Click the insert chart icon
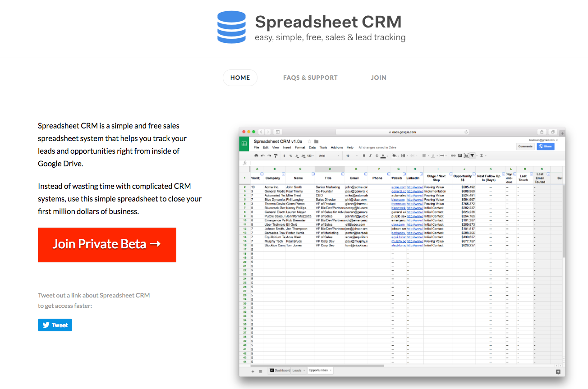The width and height of the screenshot is (588, 389). pyautogui.click(x=466, y=156)
